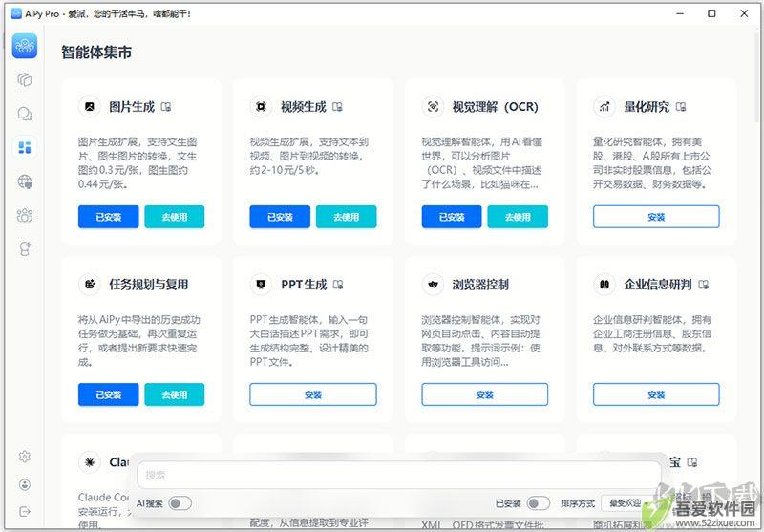Click the doc icon next to 量化研究
Screen dimensions: 764x532
681,107
